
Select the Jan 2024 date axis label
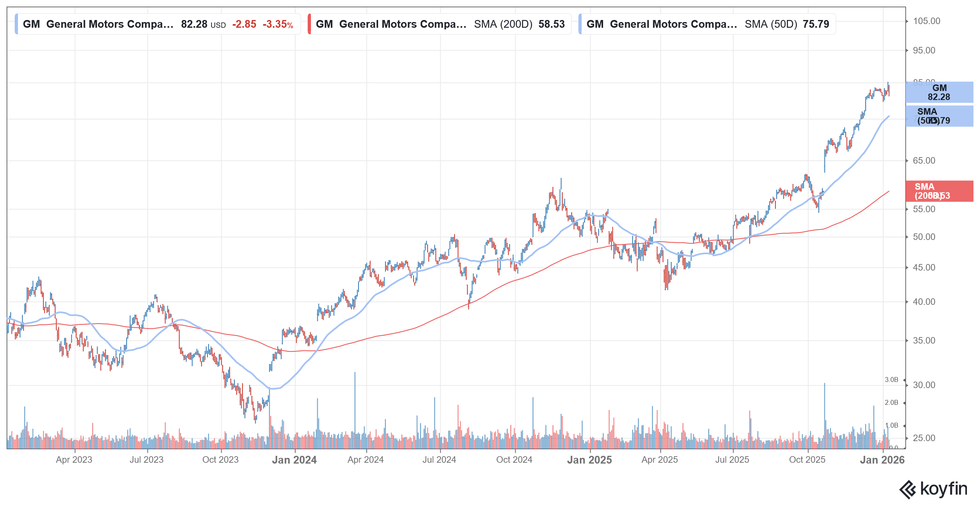point(294,460)
